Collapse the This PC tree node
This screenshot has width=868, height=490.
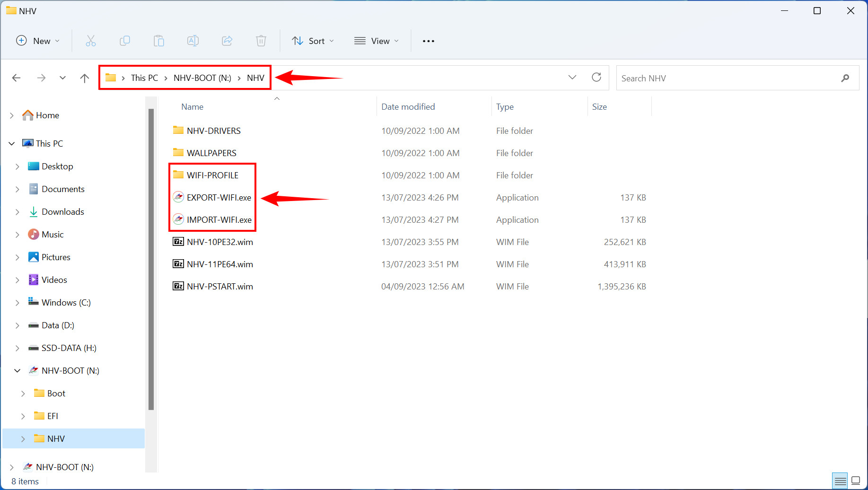click(12, 144)
